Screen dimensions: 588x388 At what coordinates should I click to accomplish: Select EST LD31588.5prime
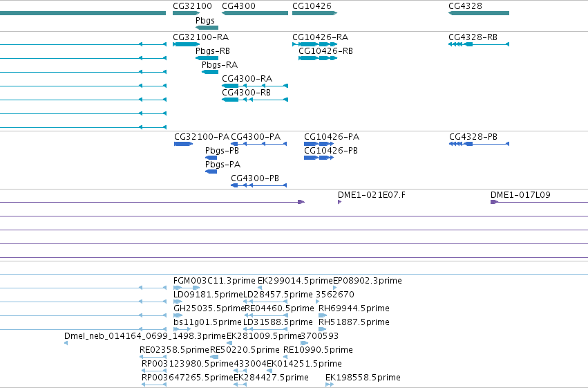[x=278, y=322]
